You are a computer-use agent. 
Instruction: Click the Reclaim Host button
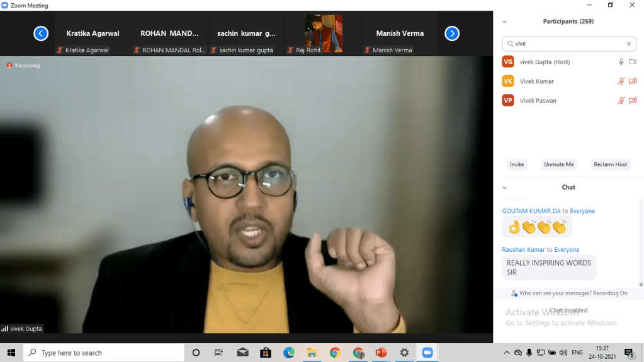(x=610, y=164)
